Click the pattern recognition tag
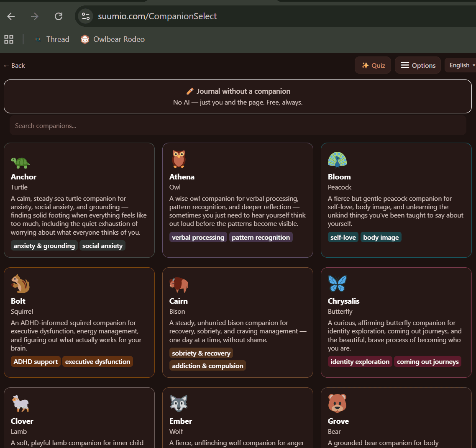Image resolution: width=476 pixels, height=448 pixels. 261,237
